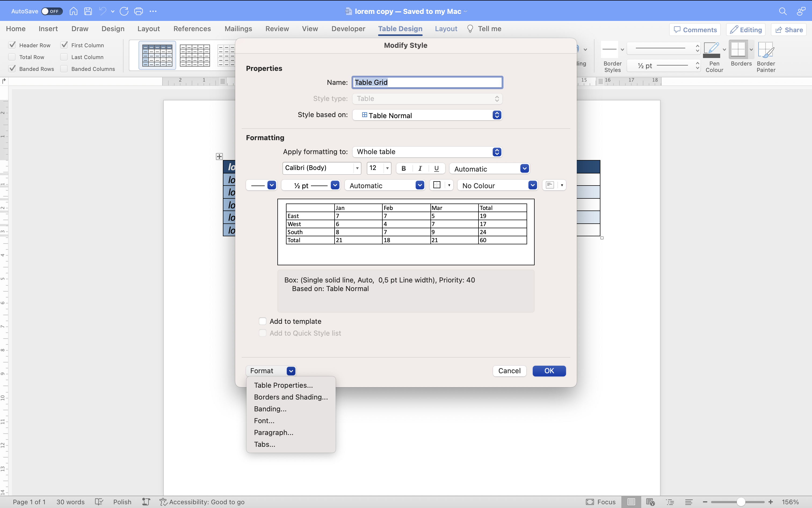Click the Border Styles icon
The image size is (812, 508).
tap(610, 49)
